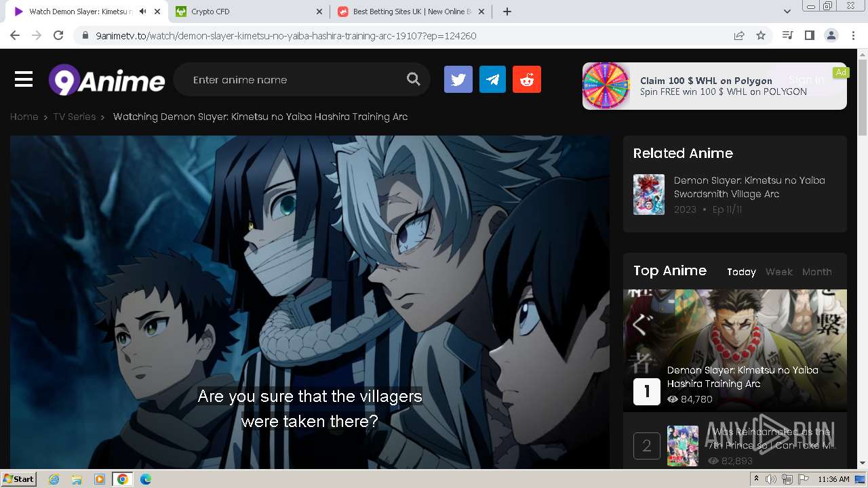
Task: Click the video player to pause
Action: 310,302
